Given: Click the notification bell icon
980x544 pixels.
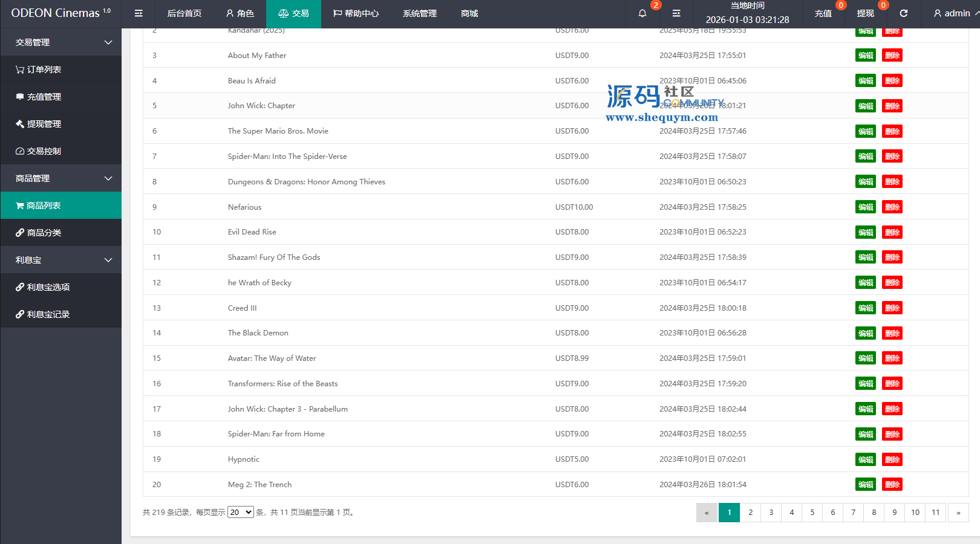Looking at the screenshot, I should [642, 13].
